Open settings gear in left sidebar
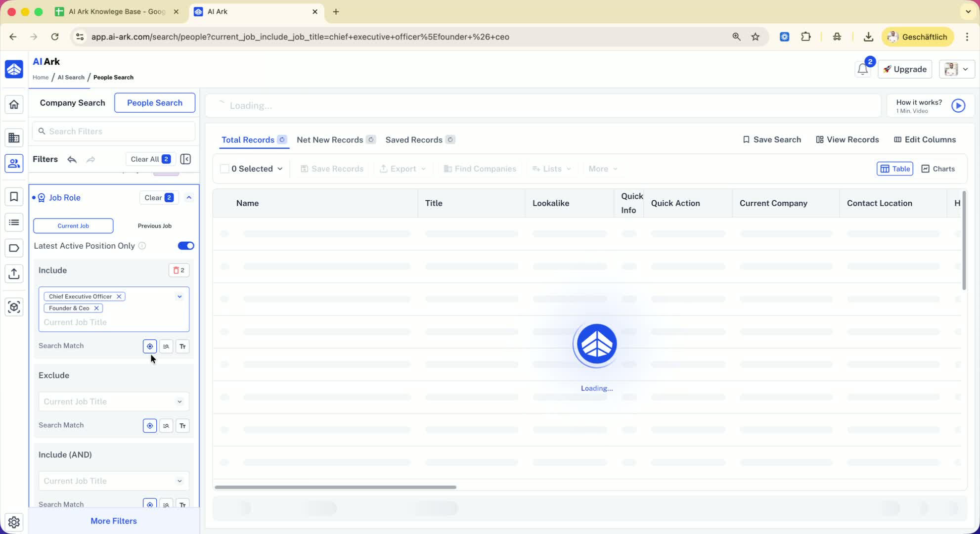 14,522
